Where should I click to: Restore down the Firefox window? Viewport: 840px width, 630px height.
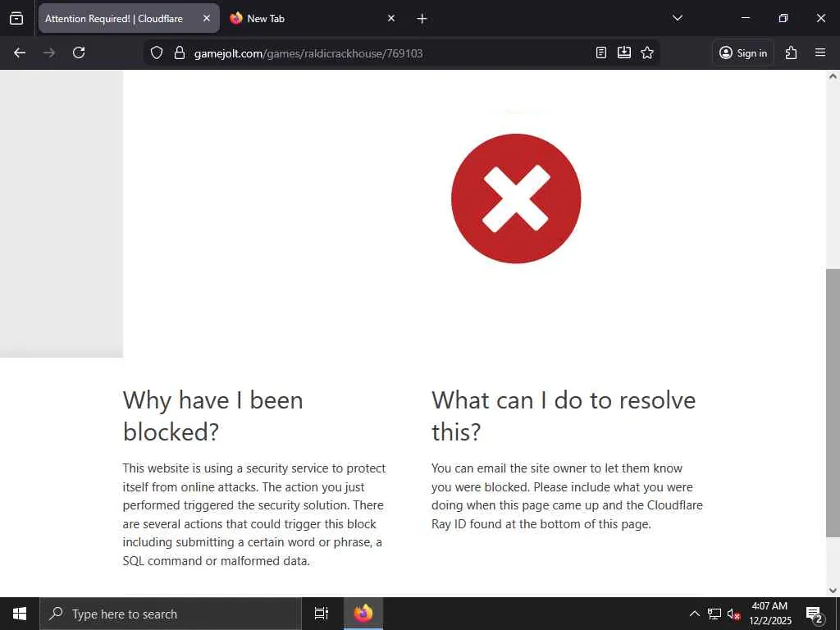783,18
